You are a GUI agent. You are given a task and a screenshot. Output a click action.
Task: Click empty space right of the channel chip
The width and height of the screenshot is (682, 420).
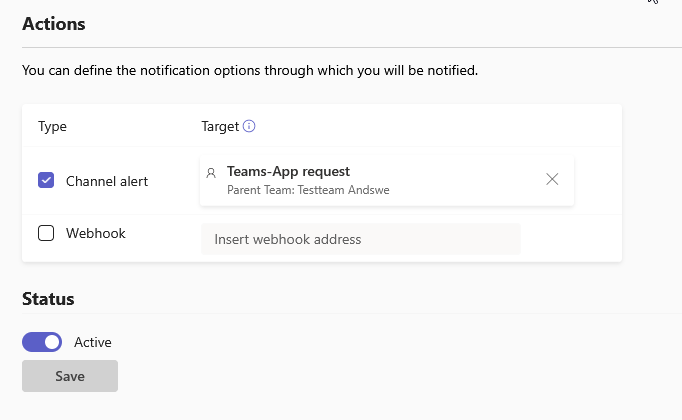(597, 180)
